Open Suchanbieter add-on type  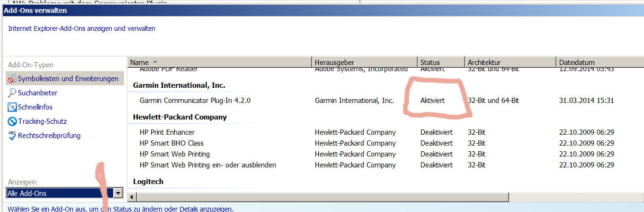(37, 93)
